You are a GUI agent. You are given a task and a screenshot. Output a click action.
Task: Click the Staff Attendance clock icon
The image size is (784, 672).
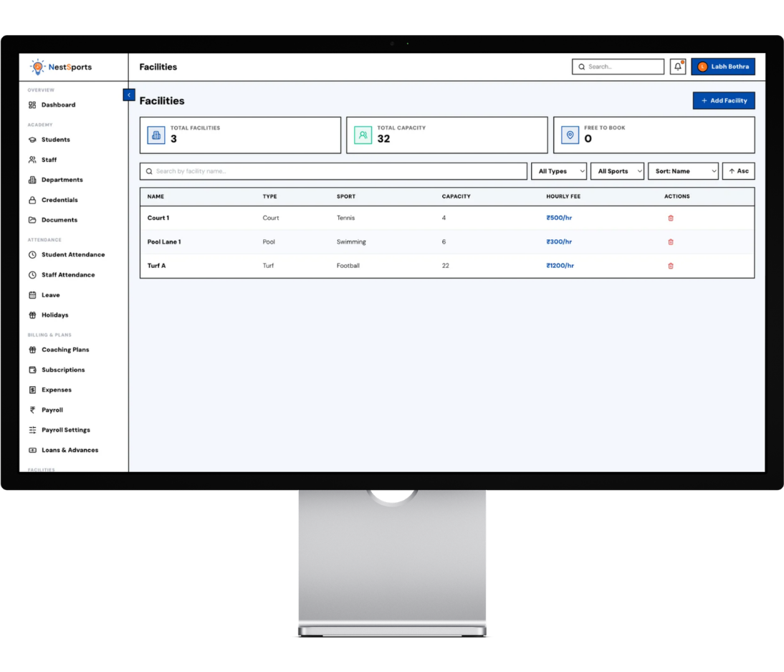[x=32, y=275]
